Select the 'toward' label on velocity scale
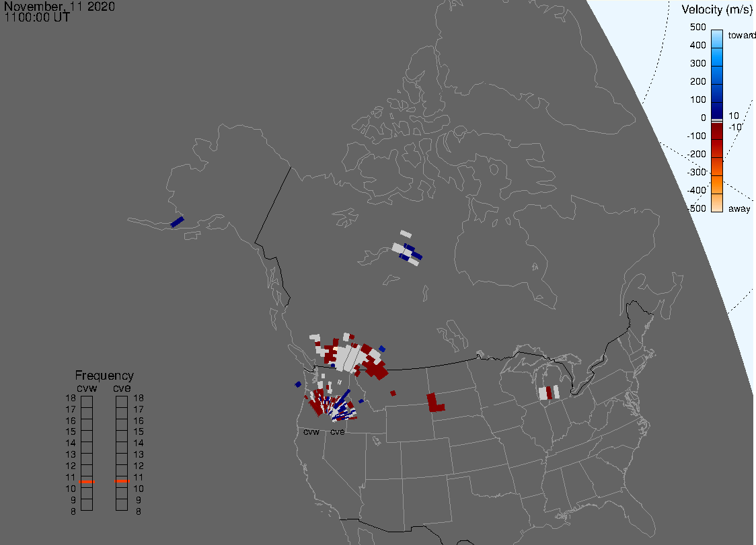 coord(741,35)
